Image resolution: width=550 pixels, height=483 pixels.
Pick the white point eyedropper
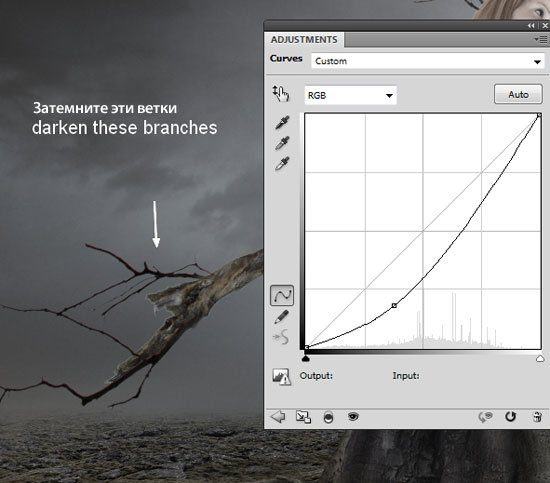click(x=282, y=163)
